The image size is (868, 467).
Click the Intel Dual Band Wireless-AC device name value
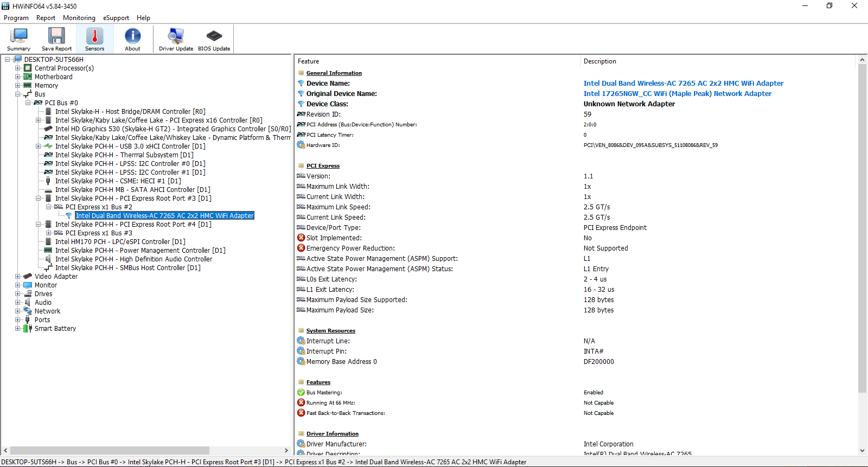[684, 83]
